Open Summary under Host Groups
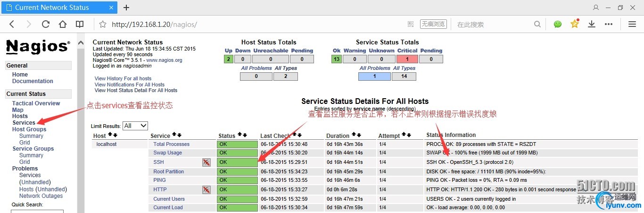Screen dimensions: 644x213 click(x=31, y=136)
